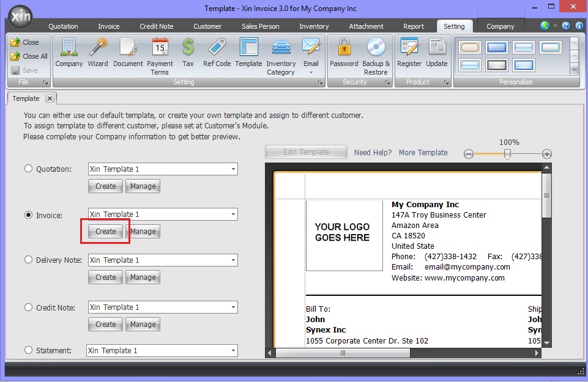Click the globe language icon

pos(545,26)
